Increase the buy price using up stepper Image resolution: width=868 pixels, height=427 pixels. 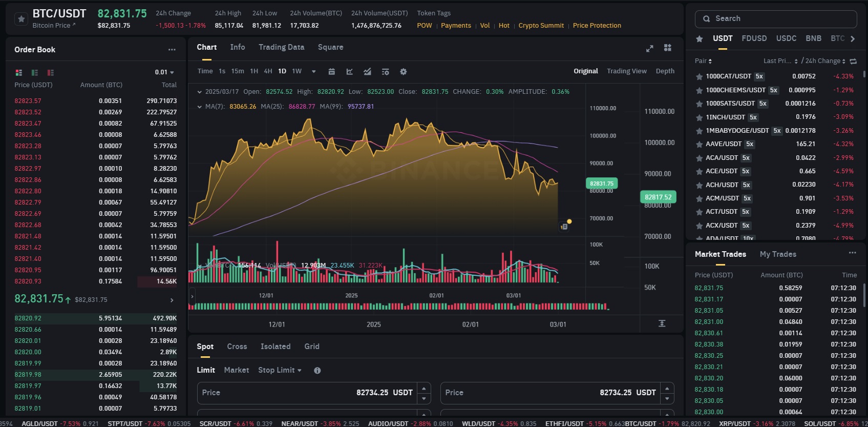424,388
